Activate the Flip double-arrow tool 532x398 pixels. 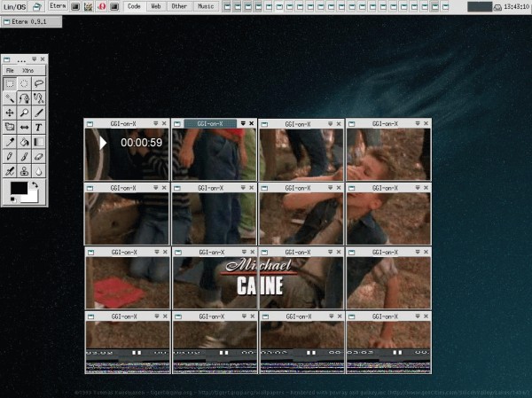click(24, 128)
